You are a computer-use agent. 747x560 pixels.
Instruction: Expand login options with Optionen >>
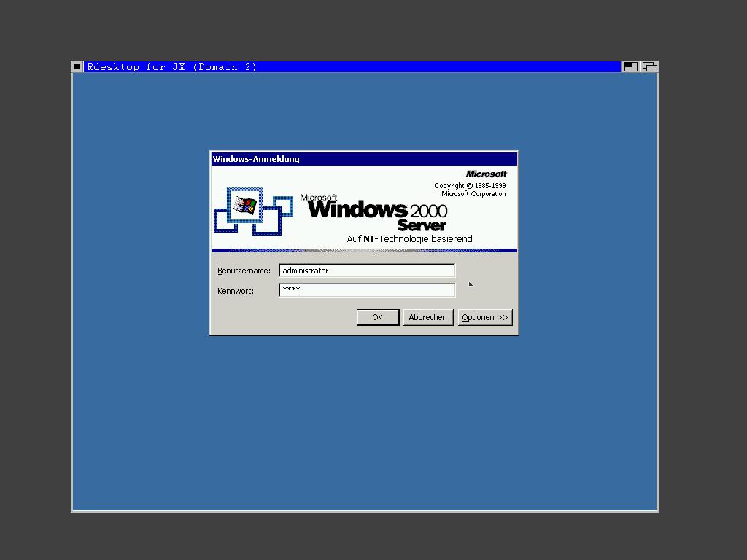pos(484,317)
